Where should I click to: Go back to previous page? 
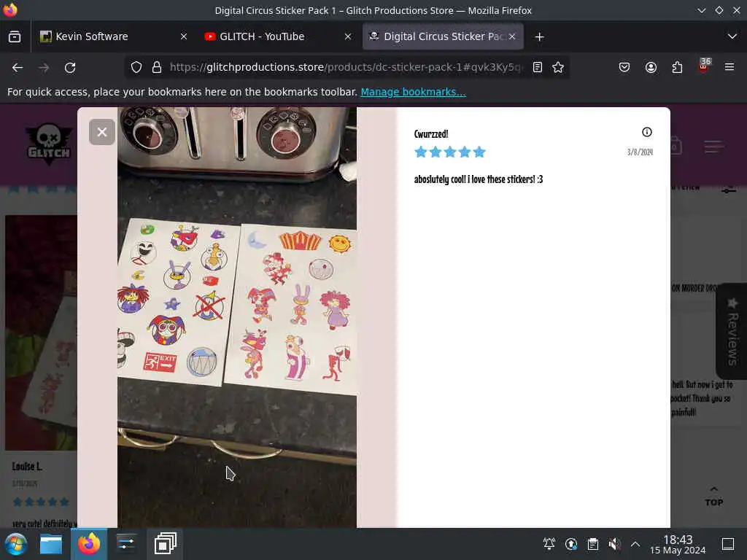click(18, 68)
